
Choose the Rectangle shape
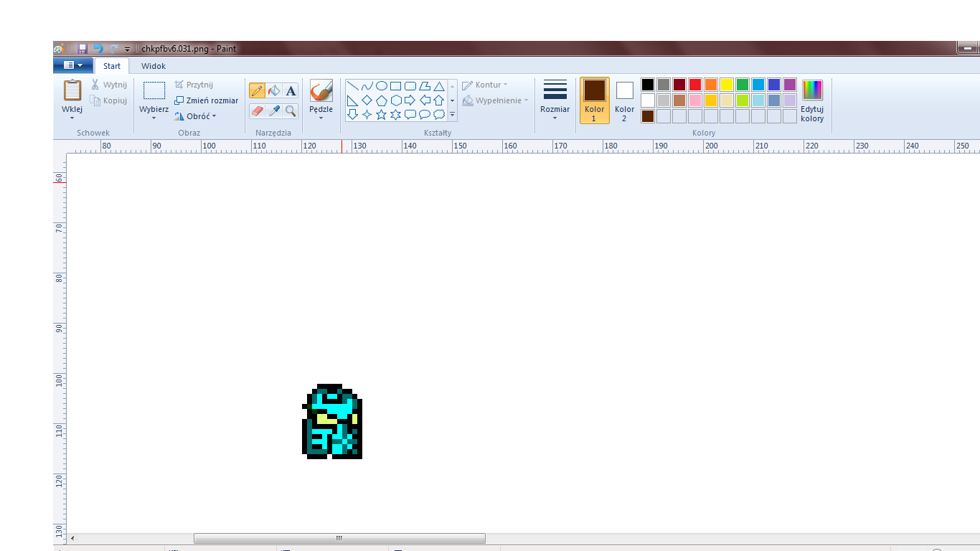396,86
